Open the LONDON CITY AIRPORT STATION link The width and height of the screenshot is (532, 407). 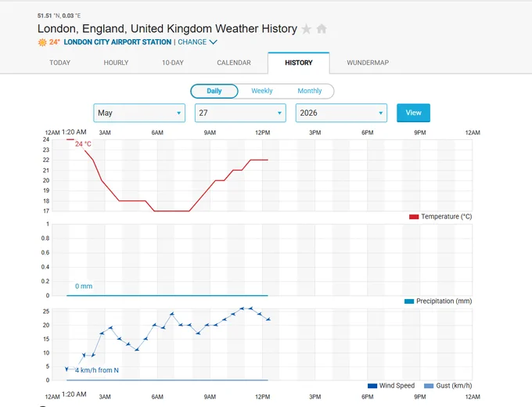coord(117,42)
